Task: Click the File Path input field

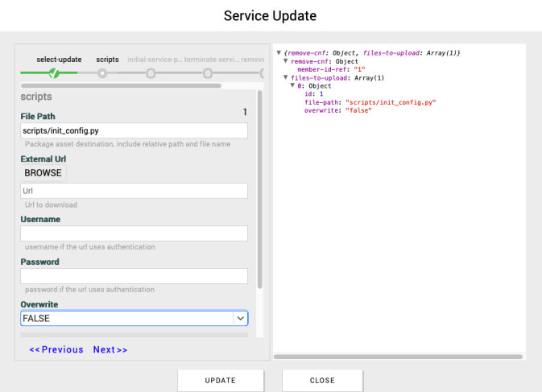Action: (x=134, y=131)
